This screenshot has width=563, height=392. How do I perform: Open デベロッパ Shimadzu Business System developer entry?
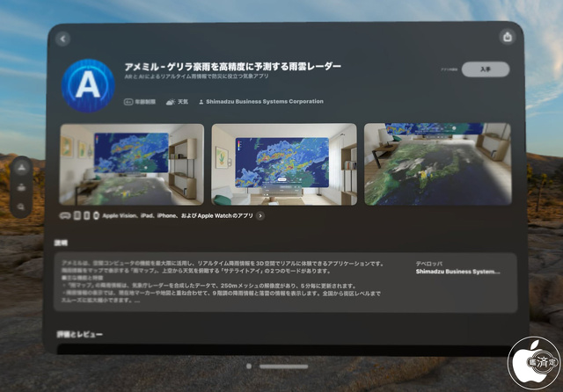click(x=457, y=268)
